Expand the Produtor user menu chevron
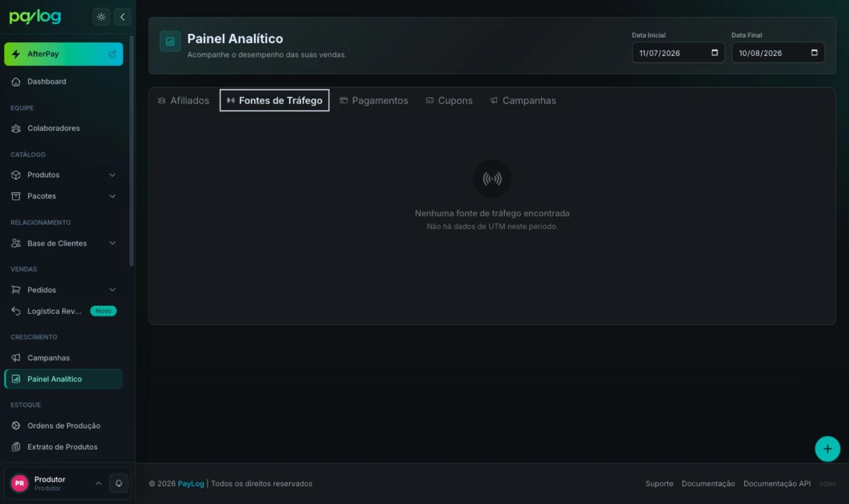Image resolution: width=849 pixels, height=504 pixels. (98, 483)
